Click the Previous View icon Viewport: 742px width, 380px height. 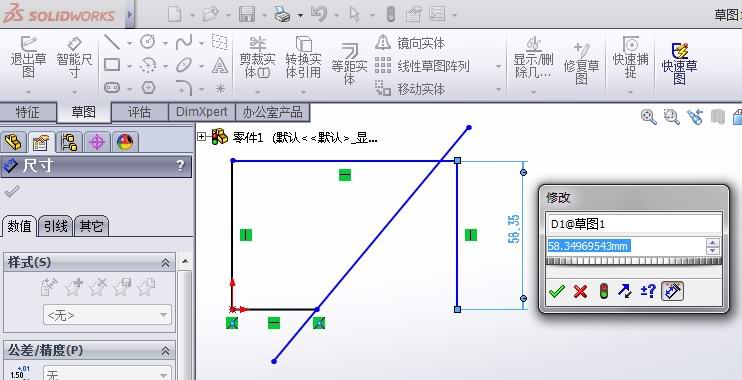[x=695, y=116]
